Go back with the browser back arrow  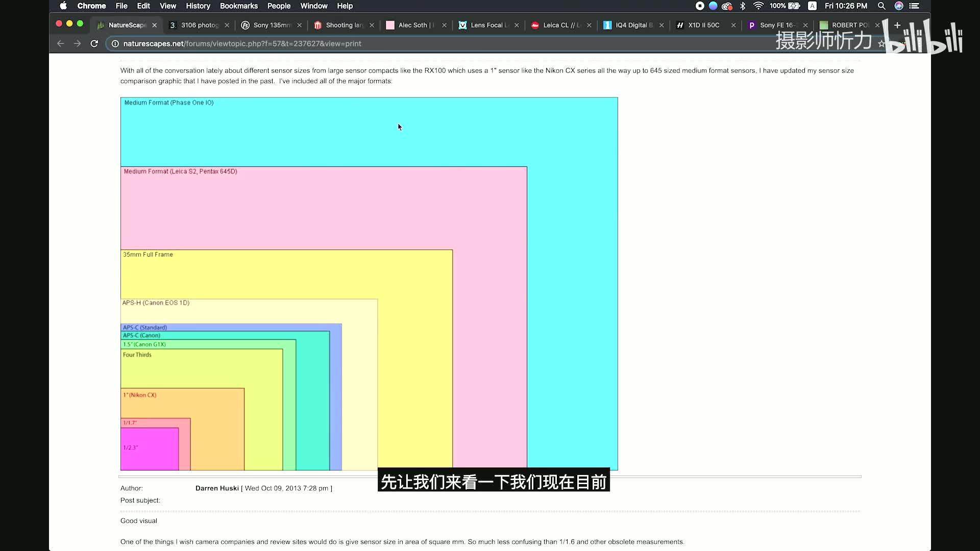[x=60, y=44]
